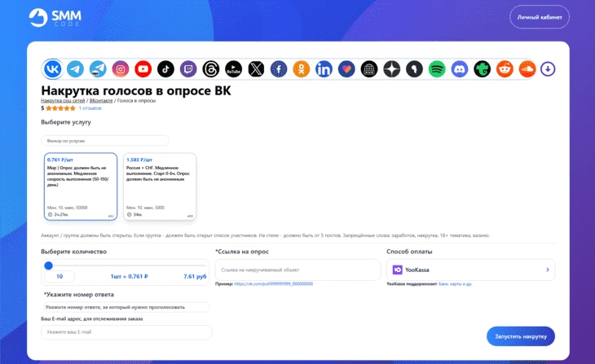Click the Мин. 10, макс. 50000 text
Viewport: 595px width, 364px height.
(x=67, y=208)
